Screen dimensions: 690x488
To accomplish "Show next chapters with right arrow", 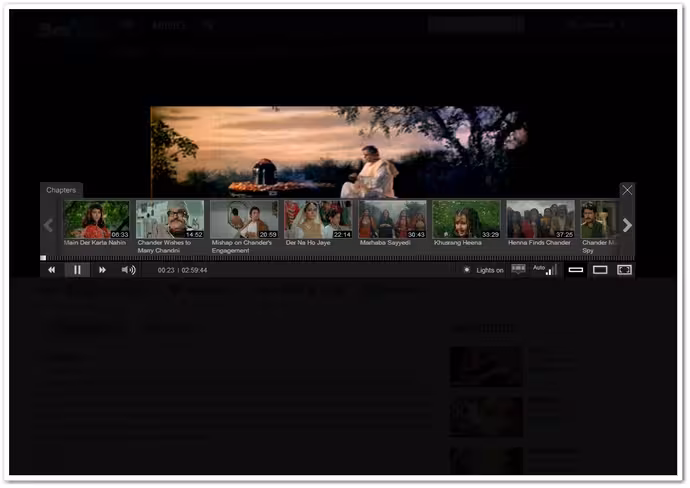I will (x=627, y=225).
